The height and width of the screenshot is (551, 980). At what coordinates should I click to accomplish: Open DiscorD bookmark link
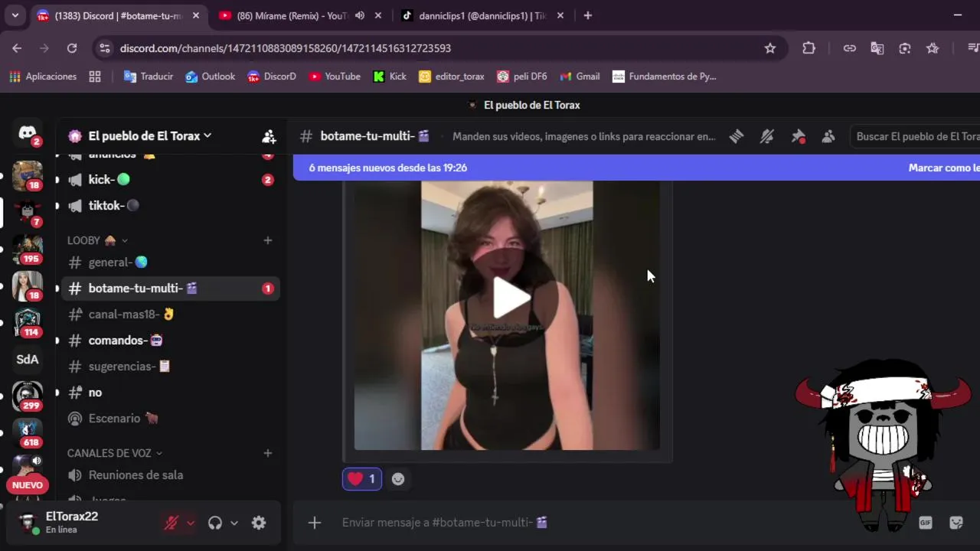click(x=272, y=77)
